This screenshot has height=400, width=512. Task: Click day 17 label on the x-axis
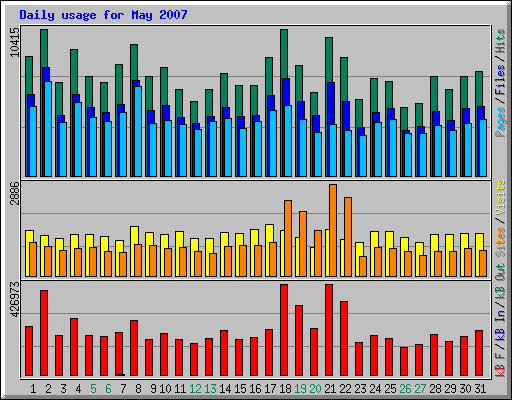tap(270, 389)
